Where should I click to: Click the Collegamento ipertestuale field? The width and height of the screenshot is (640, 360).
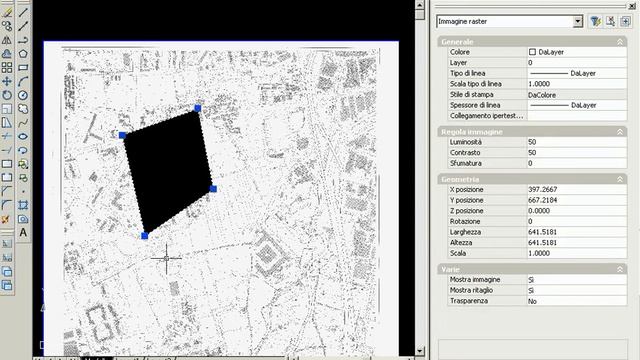577,116
